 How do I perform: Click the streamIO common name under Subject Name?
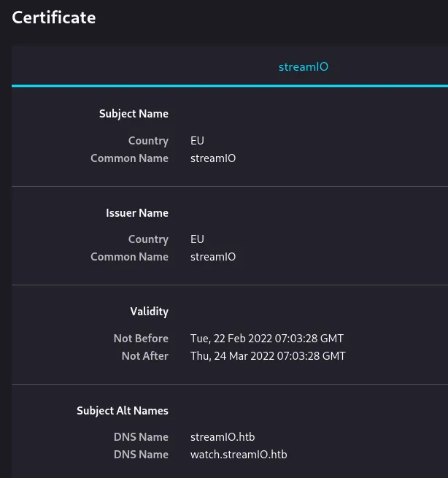click(x=212, y=158)
